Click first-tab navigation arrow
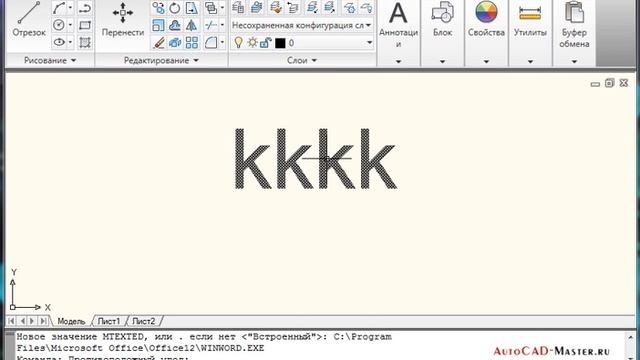The width and height of the screenshot is (640, 360). (11, 321)
